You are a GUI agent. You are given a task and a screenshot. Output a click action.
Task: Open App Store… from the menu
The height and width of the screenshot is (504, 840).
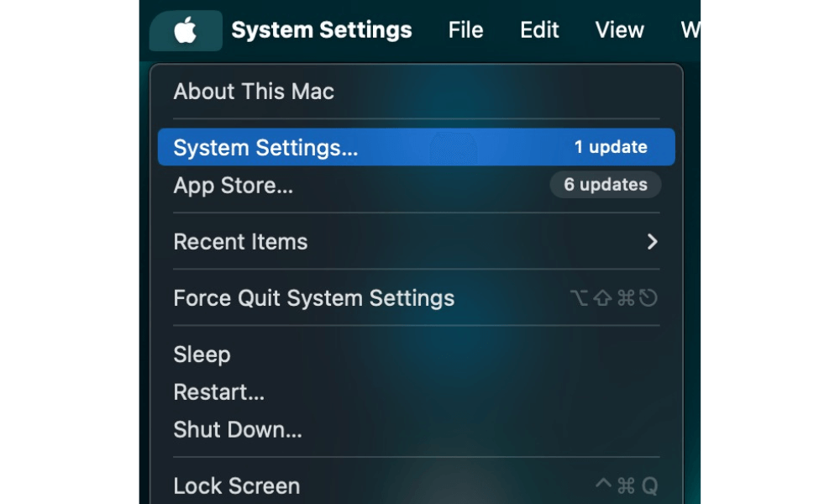pos(417,186)
